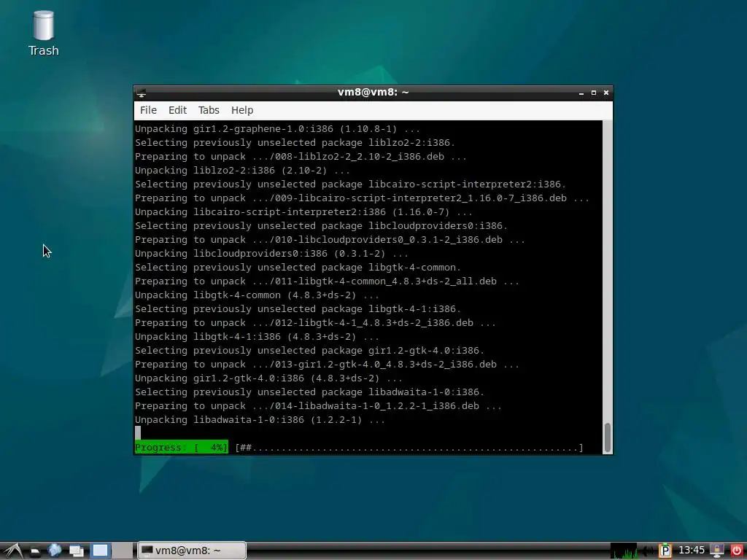The width and height of the screenshot is (747, 560).
Task: Click the CPU usage monitor graph
Action: point(624,551)
